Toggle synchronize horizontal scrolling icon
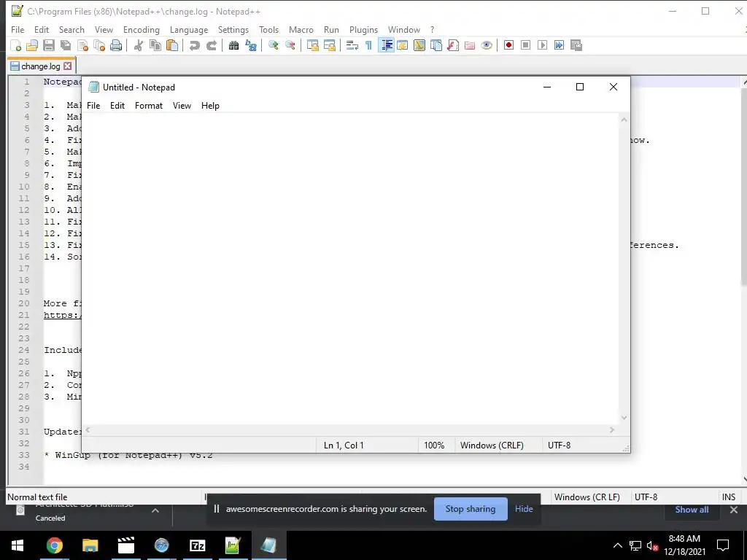Image resolution: width=747 pixels, height=560 pixels. tap(329, 45)
